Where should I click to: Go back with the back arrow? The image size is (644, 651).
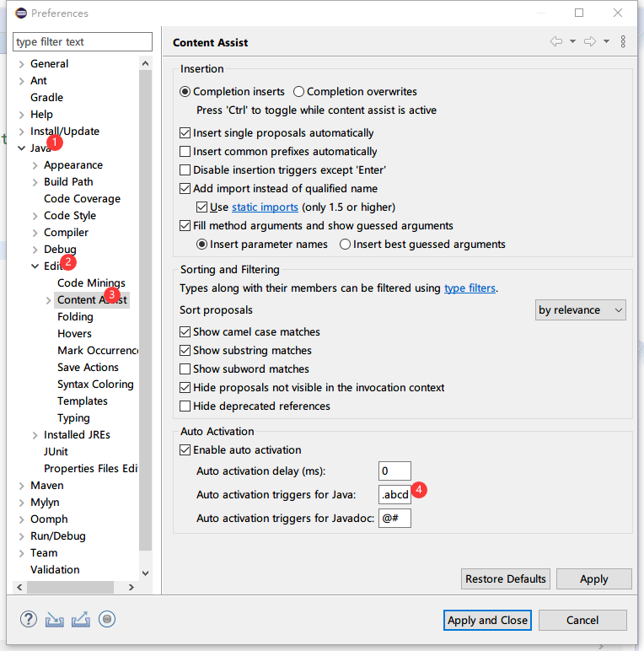coord(556,41)
